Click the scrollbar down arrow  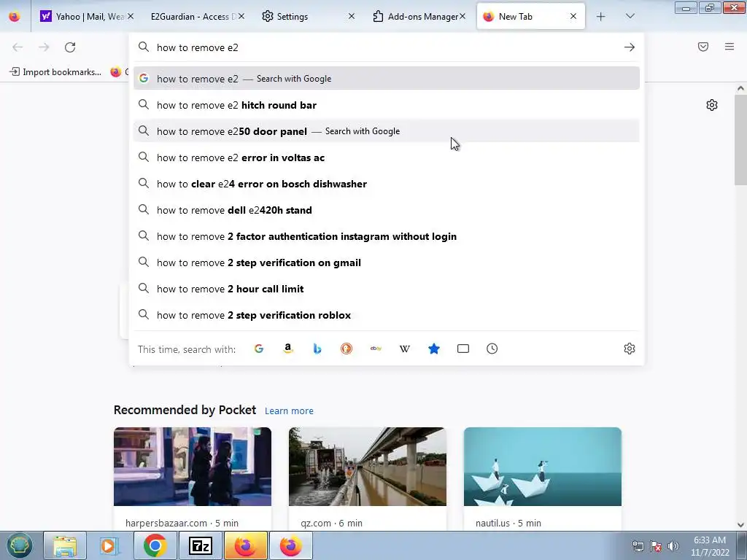tap(740, 525)
